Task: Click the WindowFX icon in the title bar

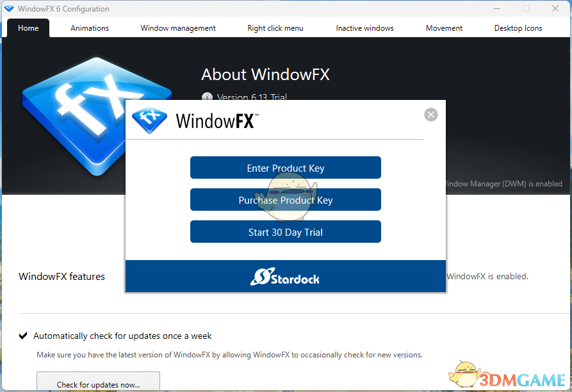Action: click(9, 8)
